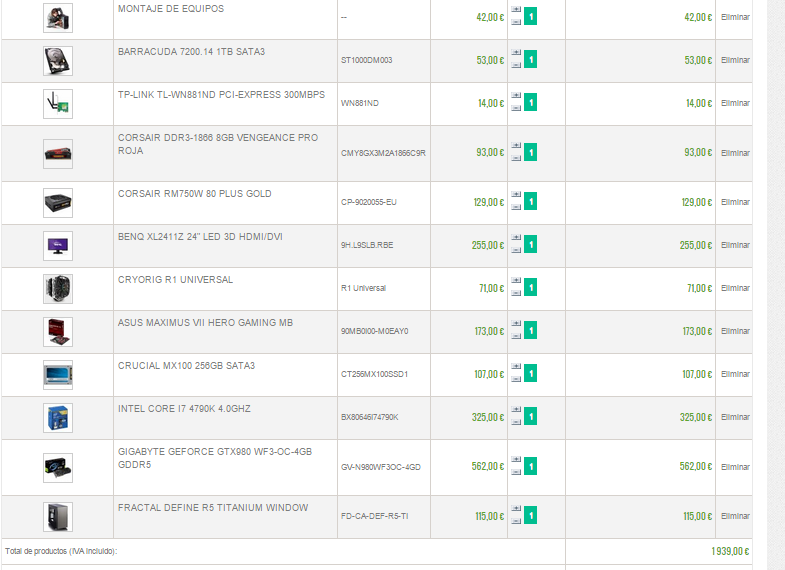Decrease quantity of Gigabyte GTX980
Screen dimensions: 785x570
[x=516, y=472]
